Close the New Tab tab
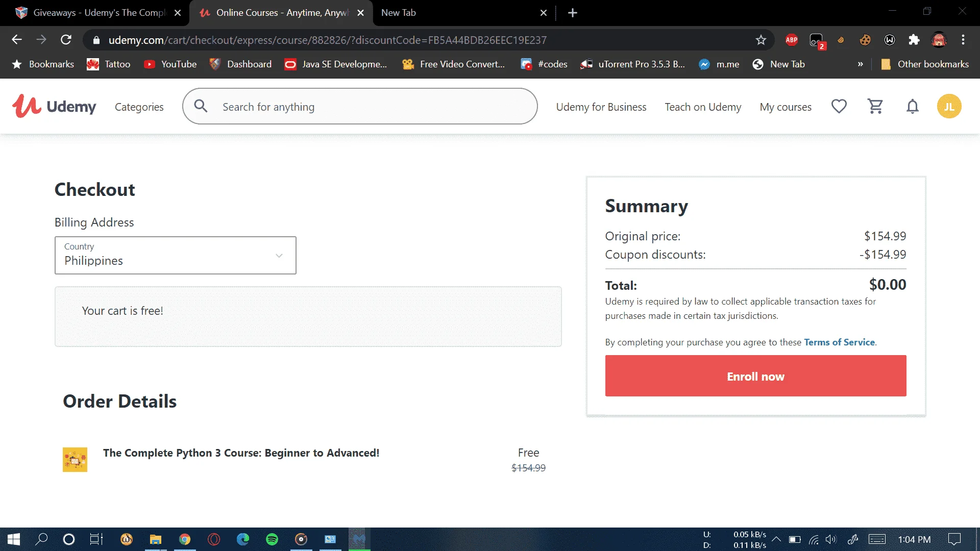Screen dimensions: 980x551 coord(544,13)
